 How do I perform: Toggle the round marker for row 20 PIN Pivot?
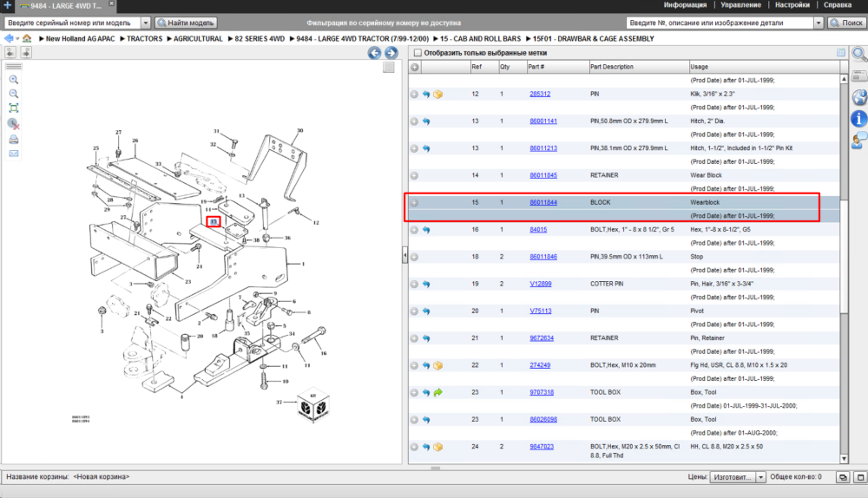point(414,311)
